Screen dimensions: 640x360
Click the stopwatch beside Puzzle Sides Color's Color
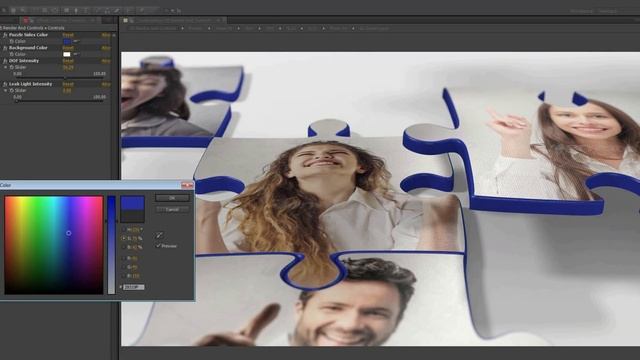[x=11, y=42]
